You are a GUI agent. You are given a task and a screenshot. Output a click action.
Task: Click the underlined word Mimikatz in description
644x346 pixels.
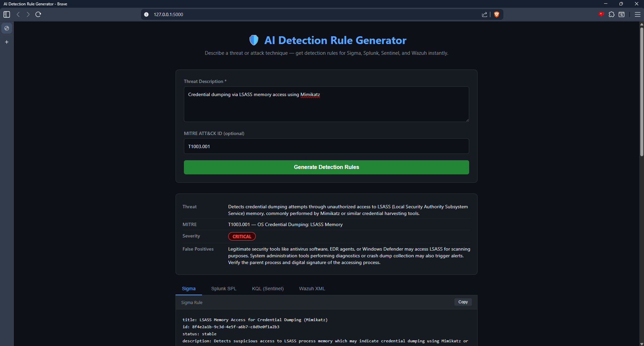tap(310, 95)
